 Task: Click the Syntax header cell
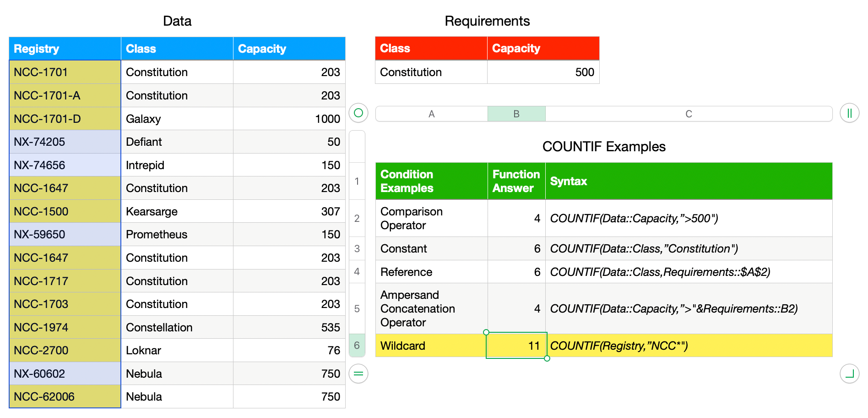point(689,181)
